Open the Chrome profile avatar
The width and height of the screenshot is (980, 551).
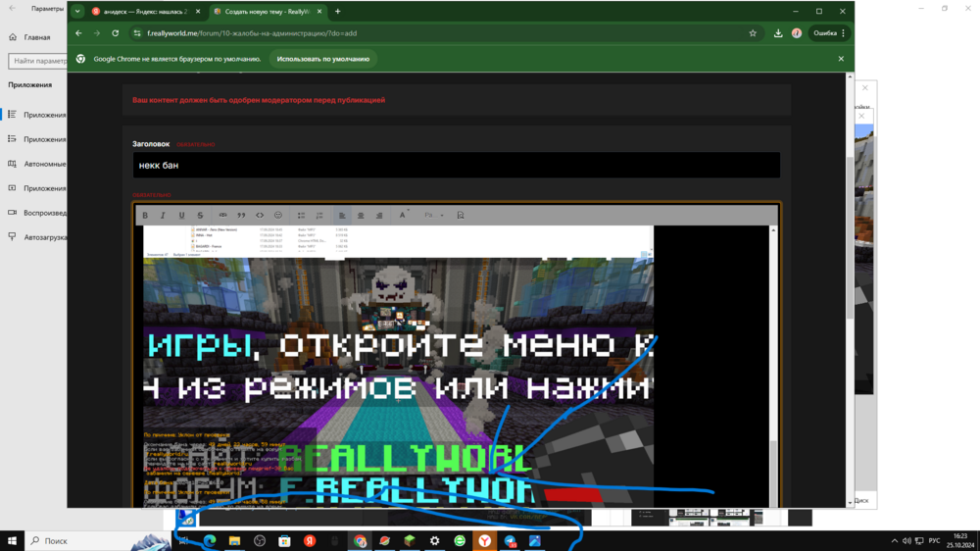coord(796,33)
